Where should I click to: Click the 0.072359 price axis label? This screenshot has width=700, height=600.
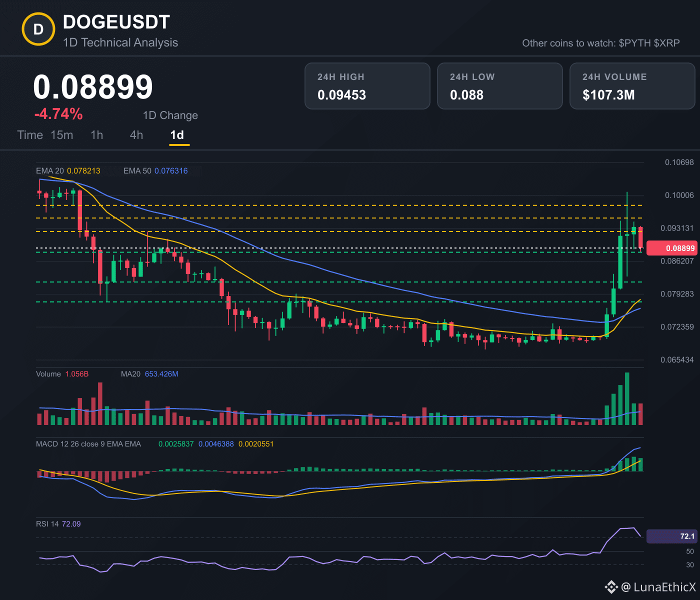[677, 327]
